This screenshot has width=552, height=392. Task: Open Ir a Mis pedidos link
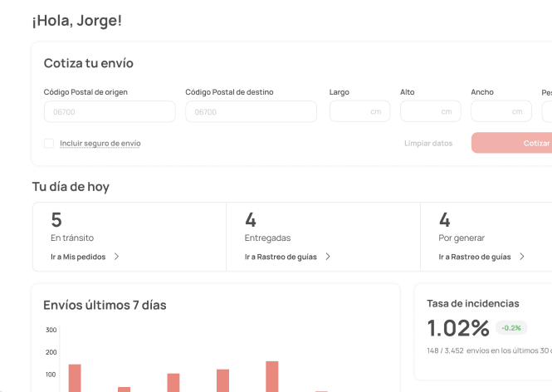pos(78,257)
